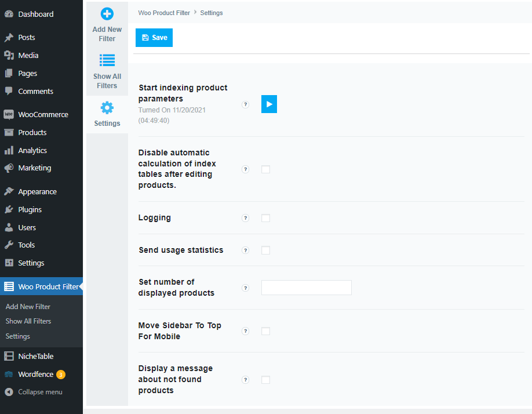Open the Posts menu
This screenshot has width=532, height=414.
tap(24, 37)
